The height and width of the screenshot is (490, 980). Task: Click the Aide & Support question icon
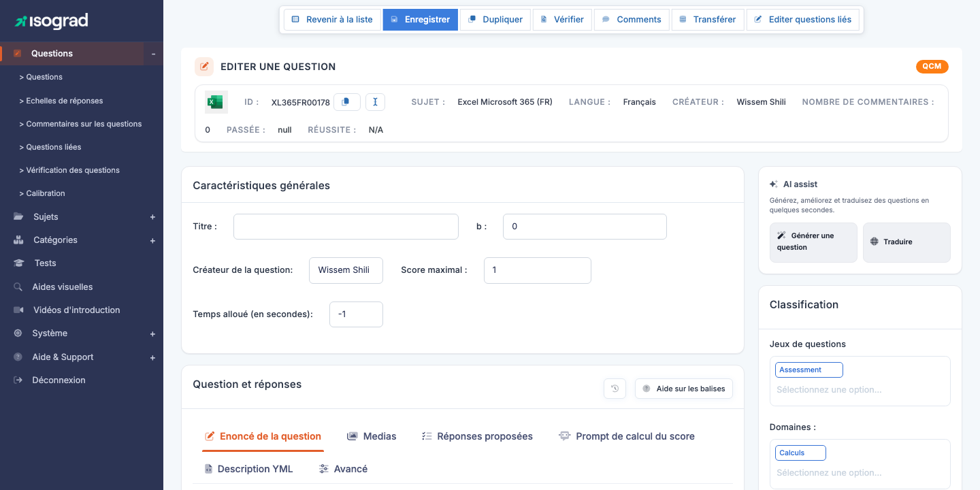point(18,357)
